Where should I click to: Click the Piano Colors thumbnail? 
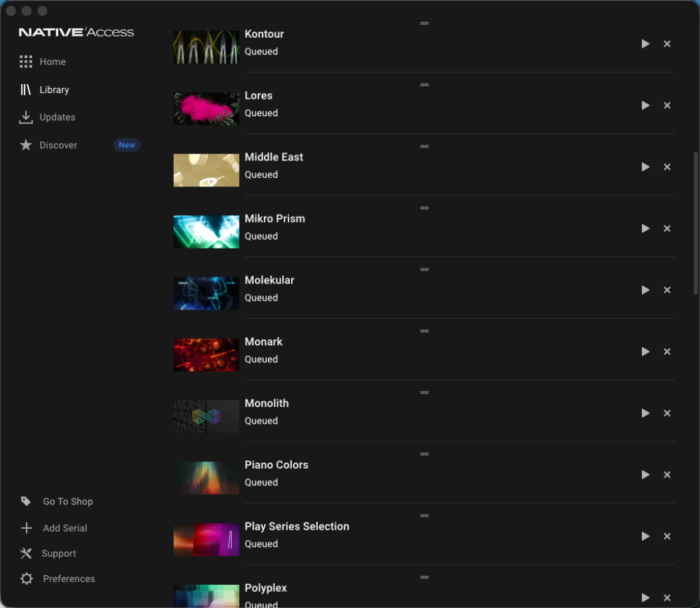pos(206,478)
